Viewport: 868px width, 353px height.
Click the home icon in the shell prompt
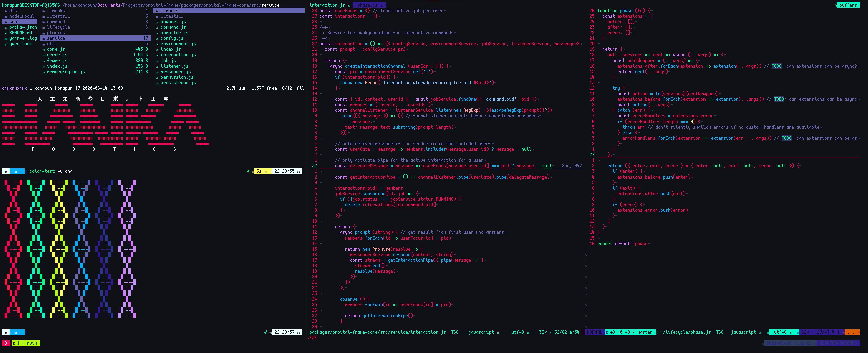pyautogui.click(x=15, y=172)
